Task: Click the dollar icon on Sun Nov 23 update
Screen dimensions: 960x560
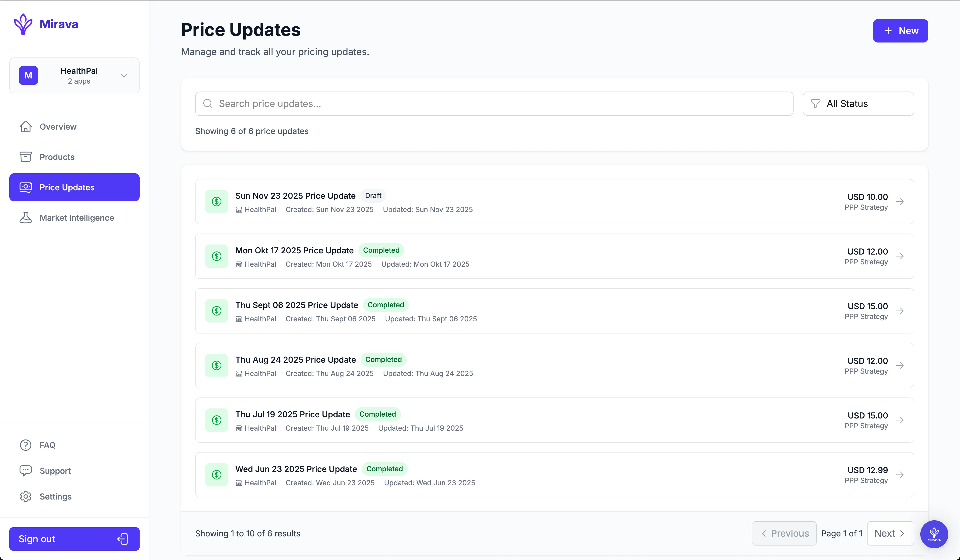Action: click(216, 201)
